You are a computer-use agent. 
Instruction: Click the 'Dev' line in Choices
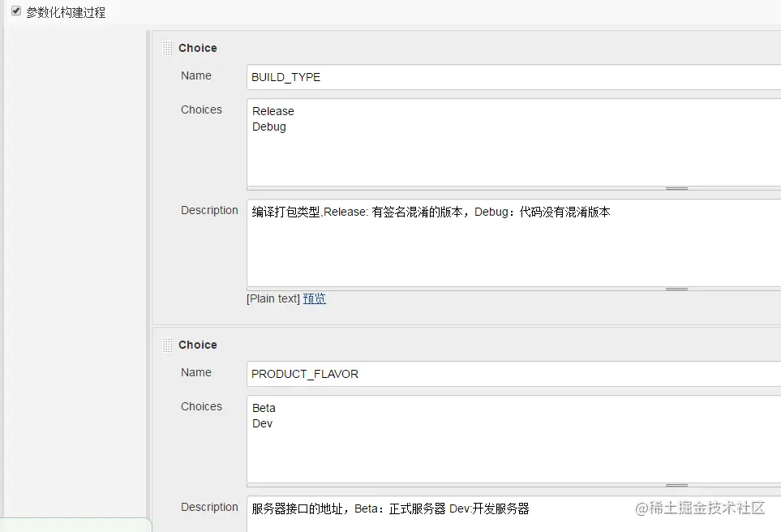pos(262,423)
